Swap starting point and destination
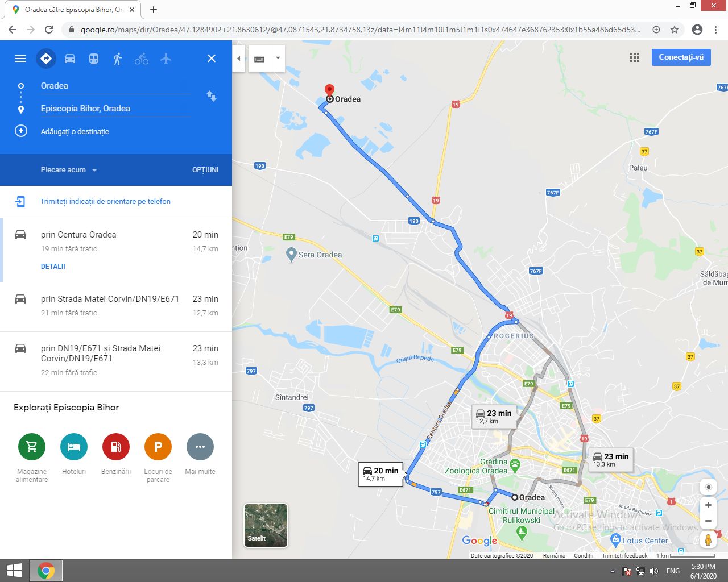Viewport: 728px width, 582px height. point(212,96)
